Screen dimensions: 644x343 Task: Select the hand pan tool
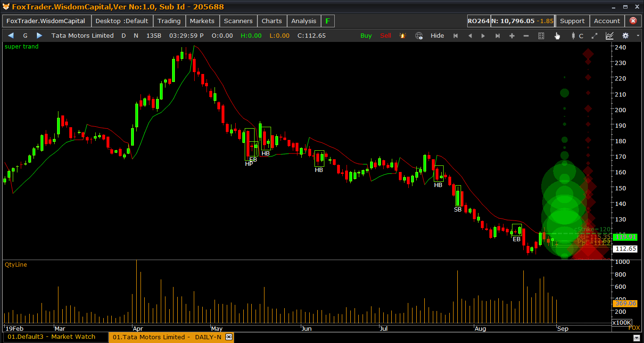click(557, 36)
